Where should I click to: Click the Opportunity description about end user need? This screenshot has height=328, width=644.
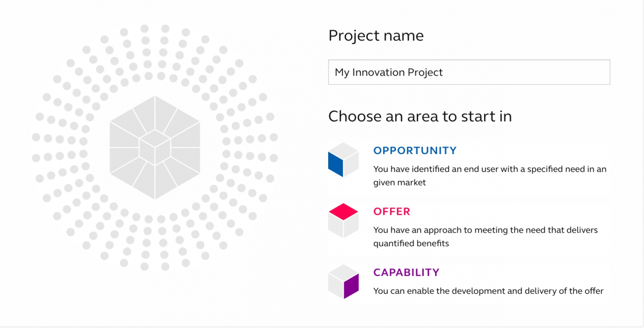tap(490, 176)
